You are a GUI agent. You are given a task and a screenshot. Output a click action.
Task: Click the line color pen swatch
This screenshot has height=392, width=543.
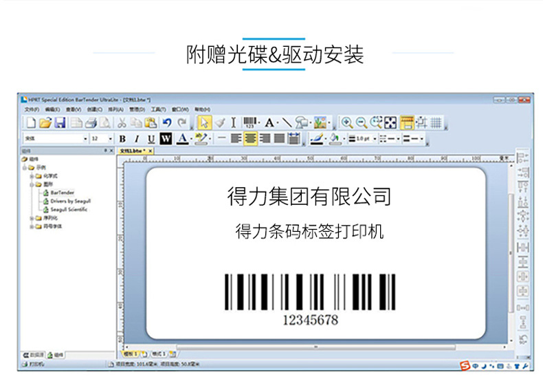coord(317,139)
